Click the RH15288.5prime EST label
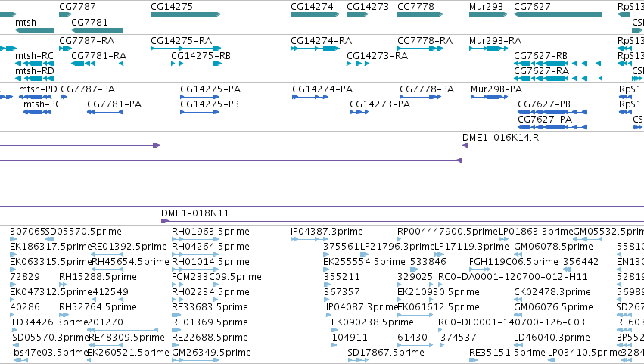Viewport: 644px width, 364px height. [98, 277]
